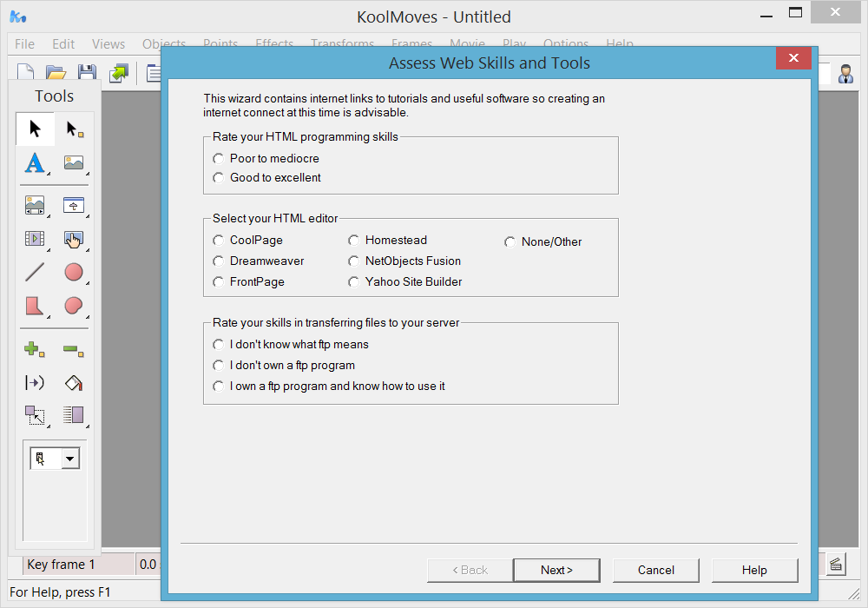Click the clapboard icon beside the timeline
The height and width of the screenshot is (608, 868).
[836, 565]
